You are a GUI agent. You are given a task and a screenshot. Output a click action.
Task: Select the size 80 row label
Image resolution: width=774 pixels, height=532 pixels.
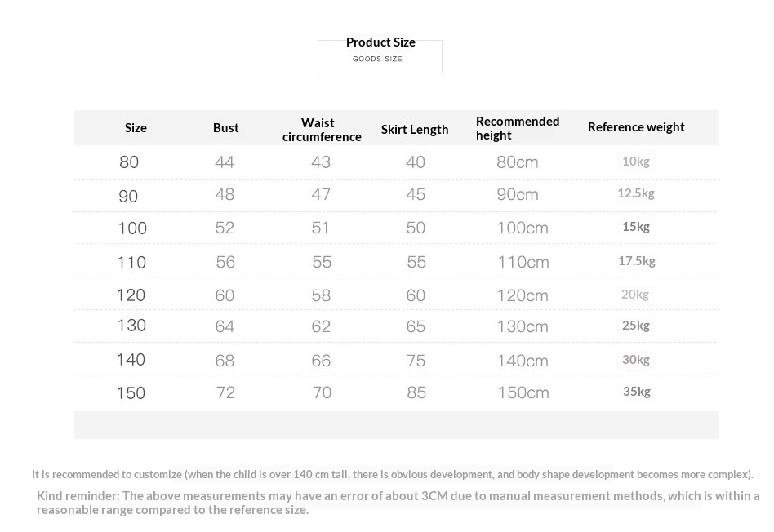pos(129,162)
